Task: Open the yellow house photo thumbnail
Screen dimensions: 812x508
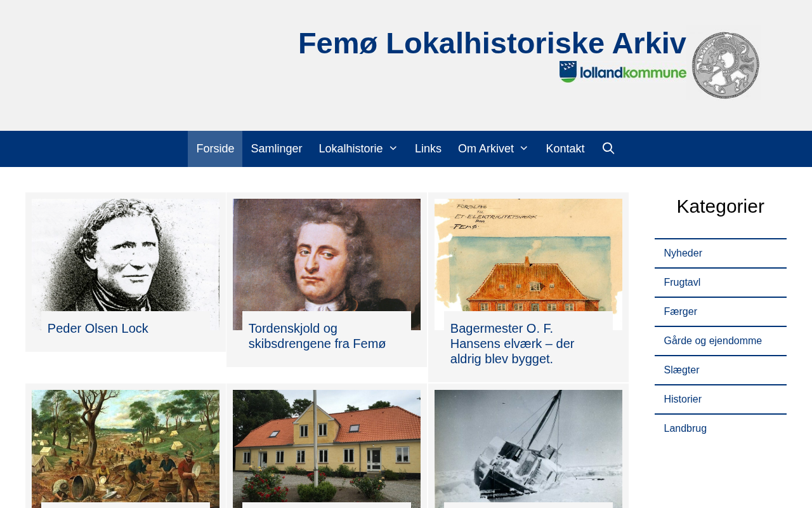Action: pyautogui.click(x=327, y=448)
